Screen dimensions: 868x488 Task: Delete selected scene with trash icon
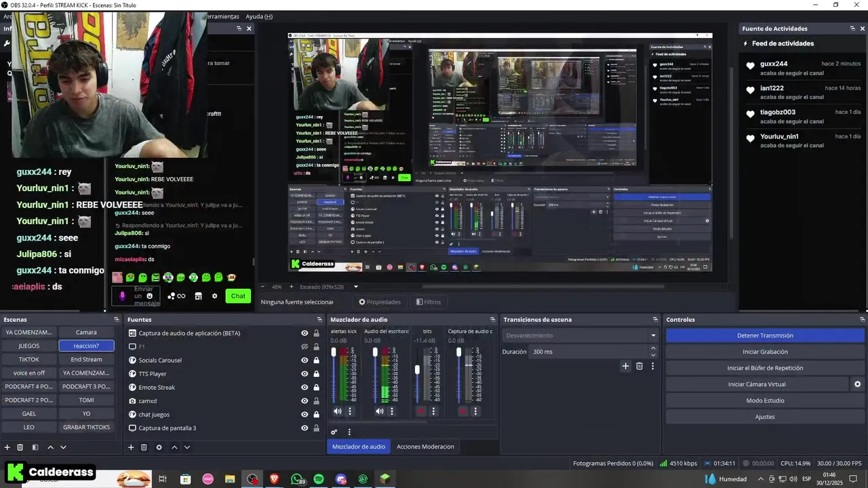coord(20,447)
